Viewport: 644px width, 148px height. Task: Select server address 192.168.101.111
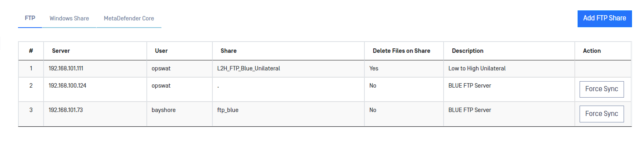pos(66,68)
